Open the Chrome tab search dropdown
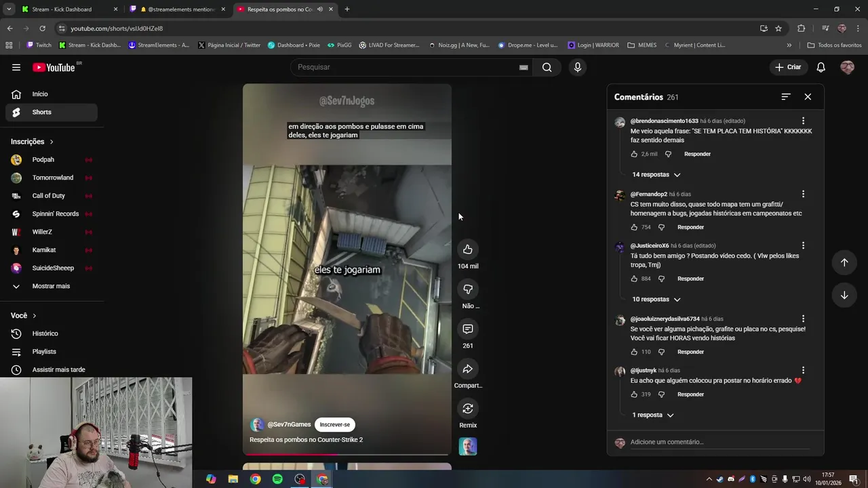This screenshot has width=868, height=488. coord(9,9)
